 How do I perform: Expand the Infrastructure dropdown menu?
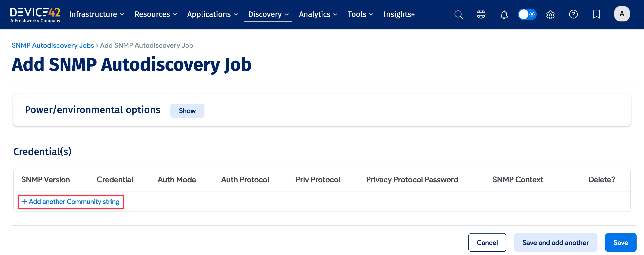[x=96, y=14]
